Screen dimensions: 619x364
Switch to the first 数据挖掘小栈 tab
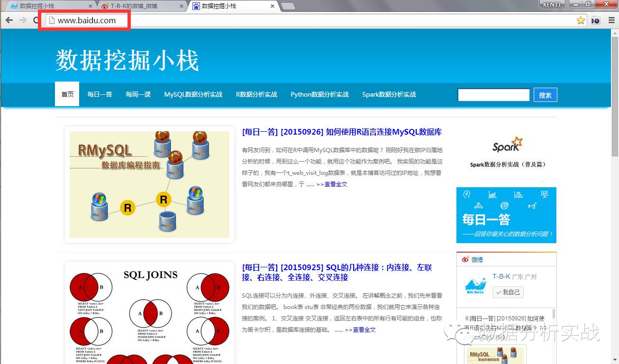(x=50, y=6)
